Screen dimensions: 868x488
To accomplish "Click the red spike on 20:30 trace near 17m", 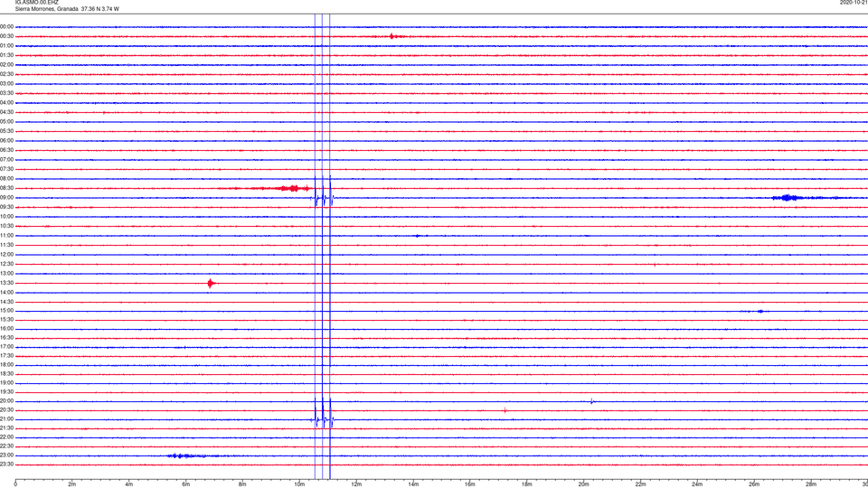I will pos(505,410).
